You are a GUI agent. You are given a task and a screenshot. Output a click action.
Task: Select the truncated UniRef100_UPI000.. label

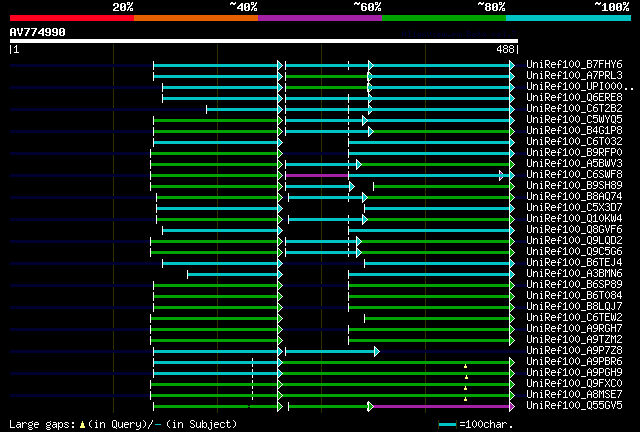(580, 87)
